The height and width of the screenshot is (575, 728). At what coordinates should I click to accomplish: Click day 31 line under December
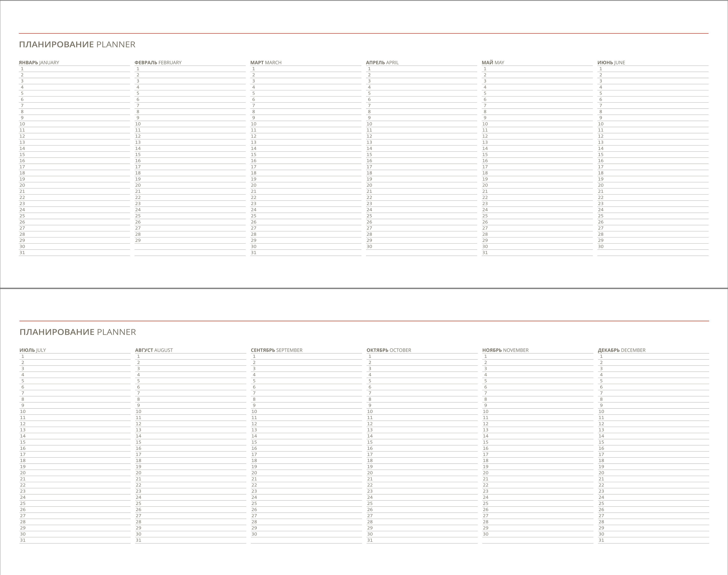click(x=654, y=540)
